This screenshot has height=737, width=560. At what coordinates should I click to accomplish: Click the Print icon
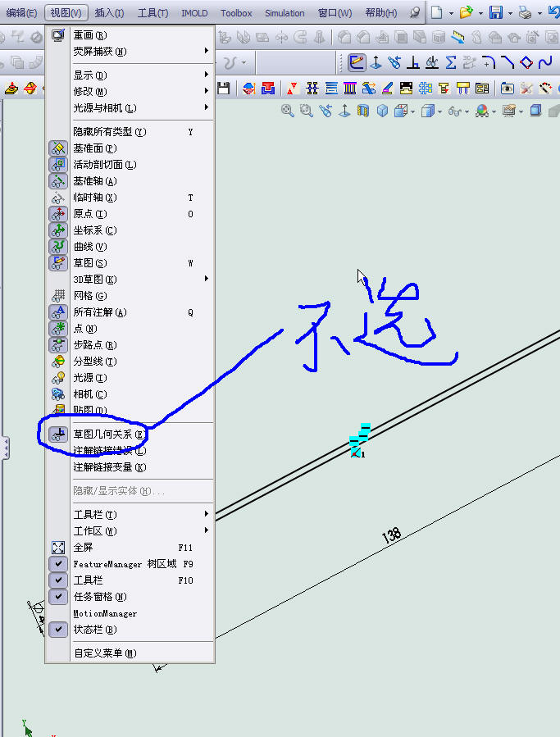tap(525, 12)
